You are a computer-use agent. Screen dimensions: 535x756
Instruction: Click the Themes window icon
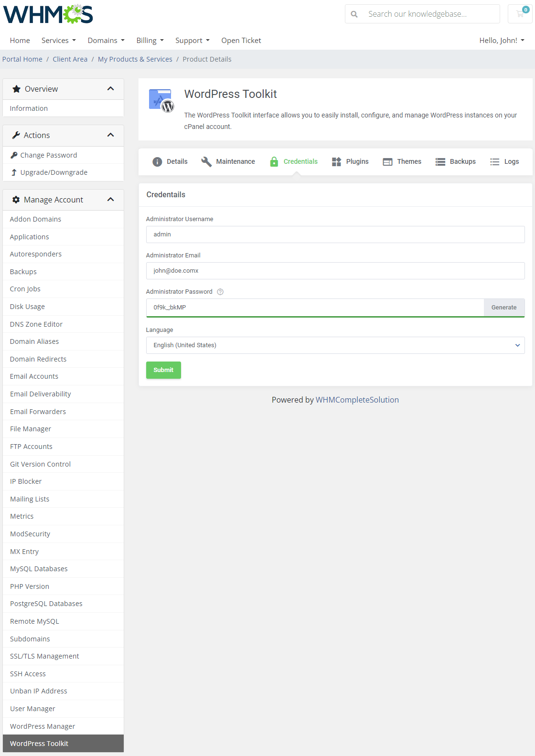click(x=387, y=162)
